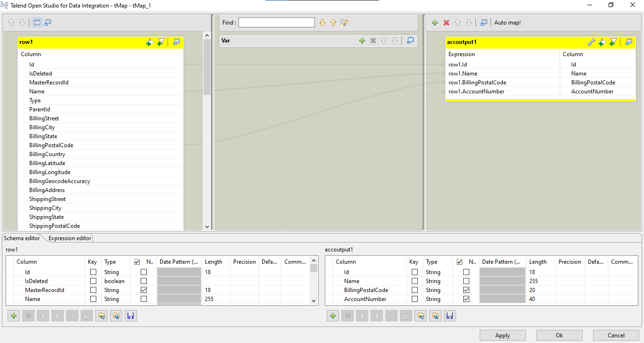Find next match with down arrow beside Find
The height and width of the screenshot is (343, 644).
pos(322,23)
